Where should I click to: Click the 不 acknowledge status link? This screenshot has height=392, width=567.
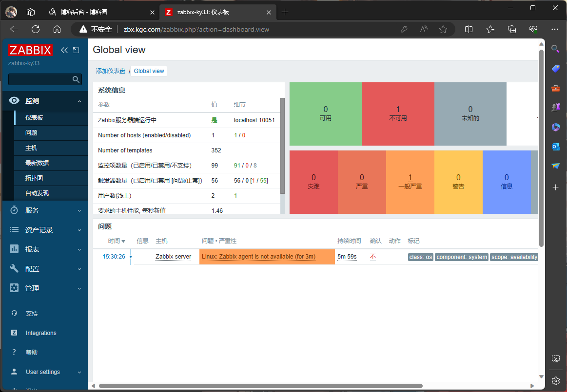click(373, 257)
